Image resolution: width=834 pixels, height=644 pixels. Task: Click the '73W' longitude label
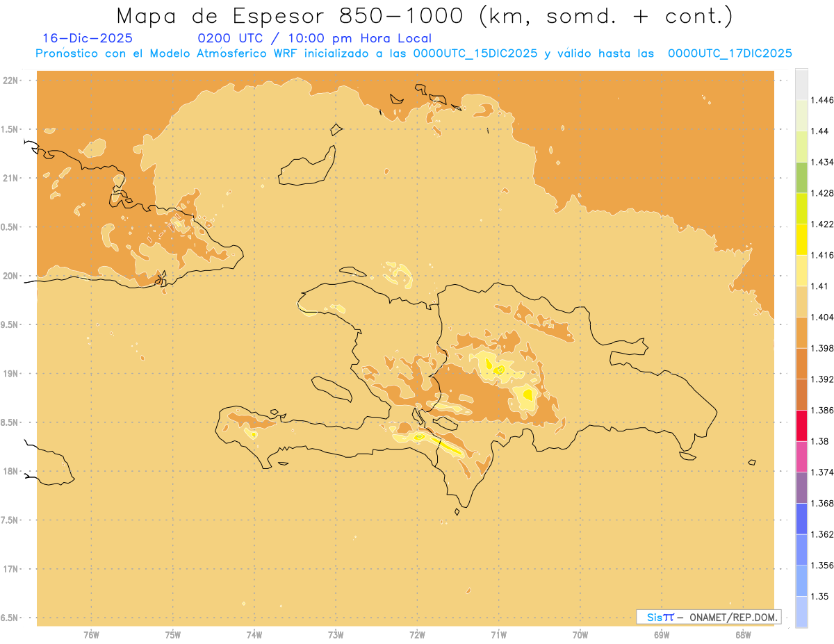[x=336, y=635]
